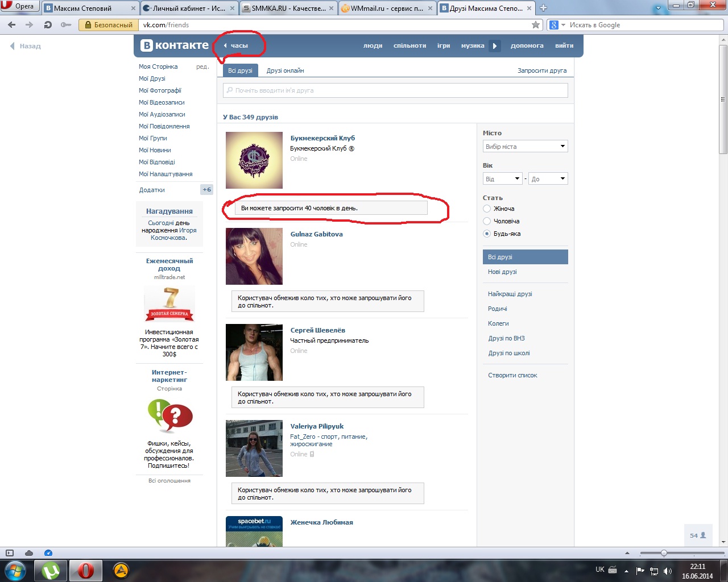Click the Opera taskbar icon
Image resolution: width=728 pixels, height=582 pixels.
86,570
